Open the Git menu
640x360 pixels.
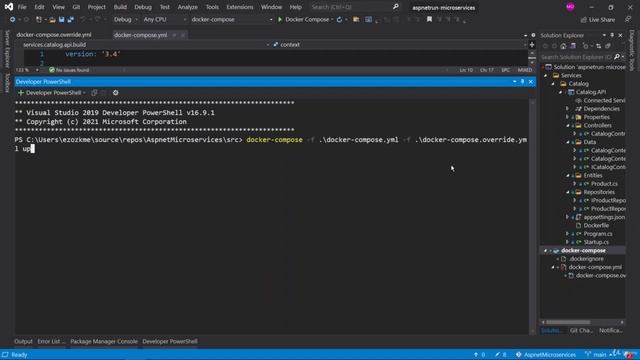[76, 7]
